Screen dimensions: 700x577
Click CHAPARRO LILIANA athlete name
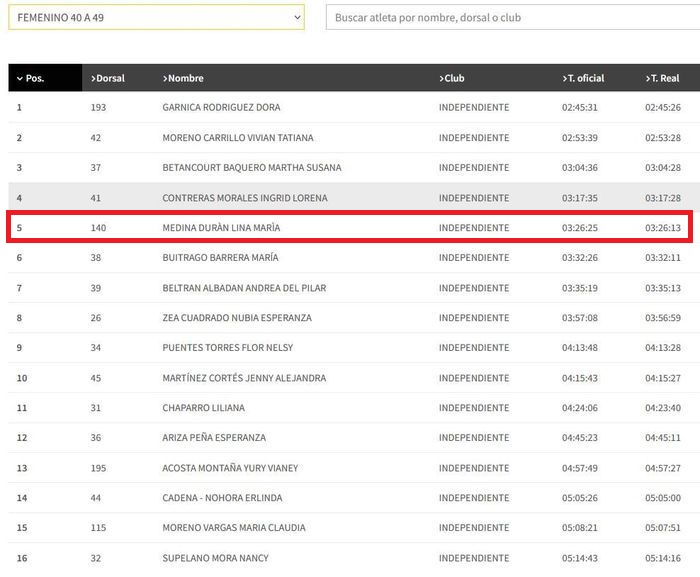click(x=204, y=408)
